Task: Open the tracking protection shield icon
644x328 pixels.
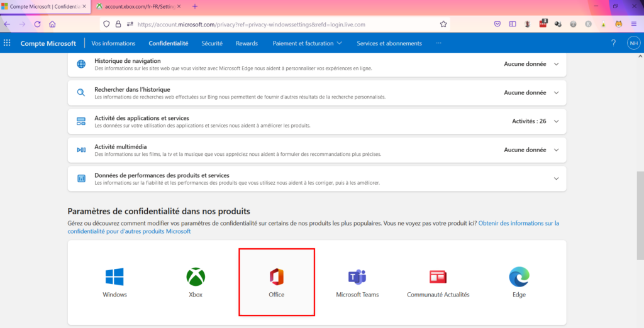Action: click(106, 25)
